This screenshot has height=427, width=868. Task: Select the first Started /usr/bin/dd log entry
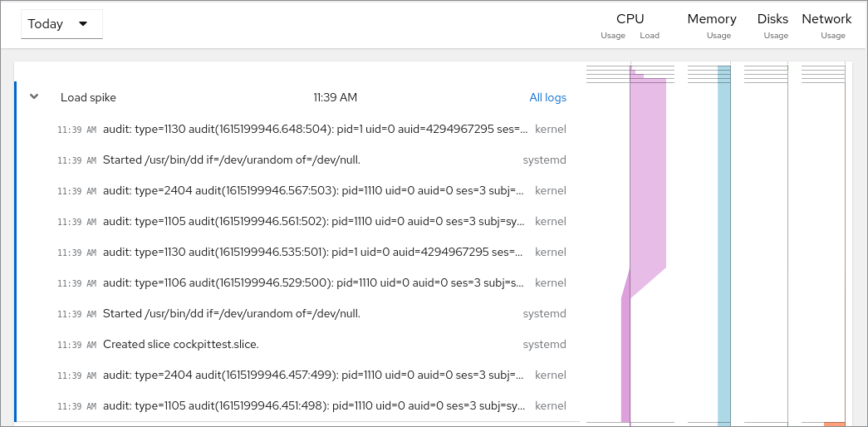click(232, 160)
